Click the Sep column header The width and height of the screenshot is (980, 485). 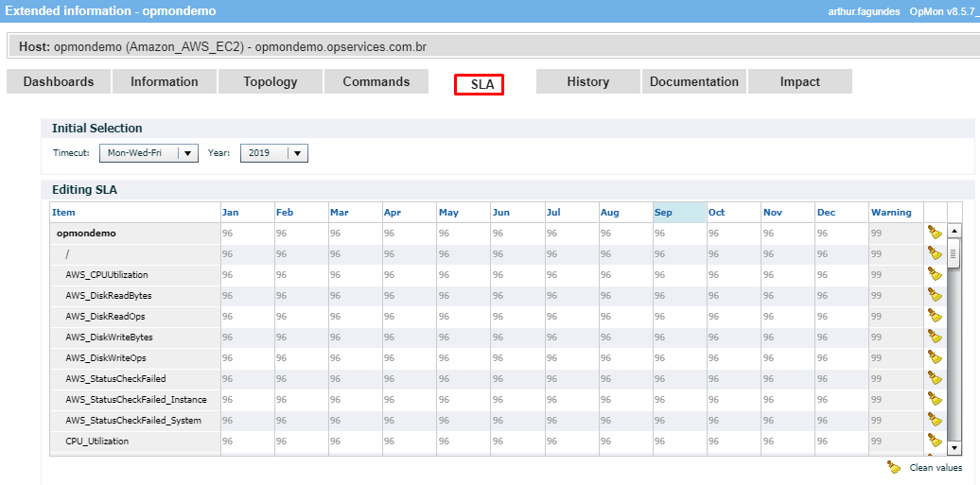point(678,213)
